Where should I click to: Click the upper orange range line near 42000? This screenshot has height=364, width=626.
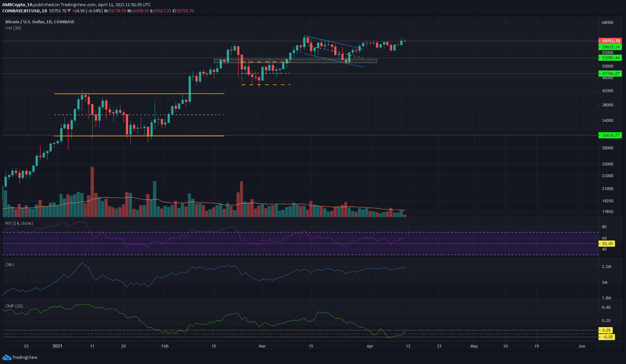click(139, 94)
